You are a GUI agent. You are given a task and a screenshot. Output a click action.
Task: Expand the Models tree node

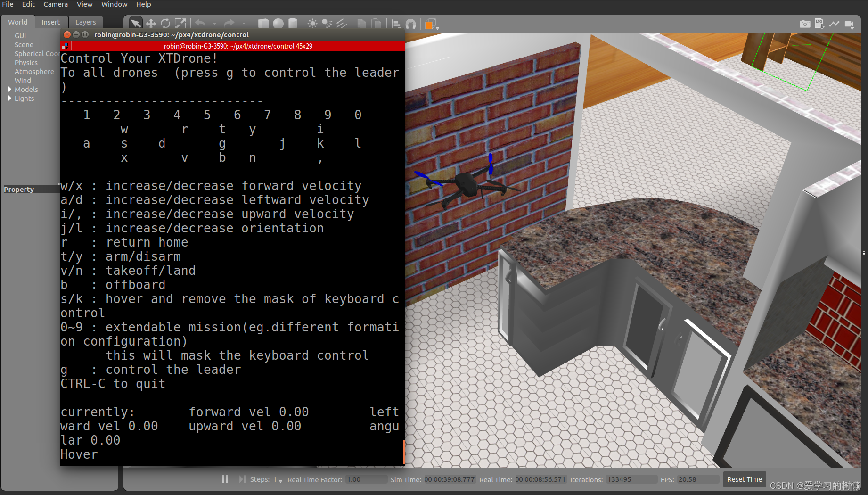point(9,89)
